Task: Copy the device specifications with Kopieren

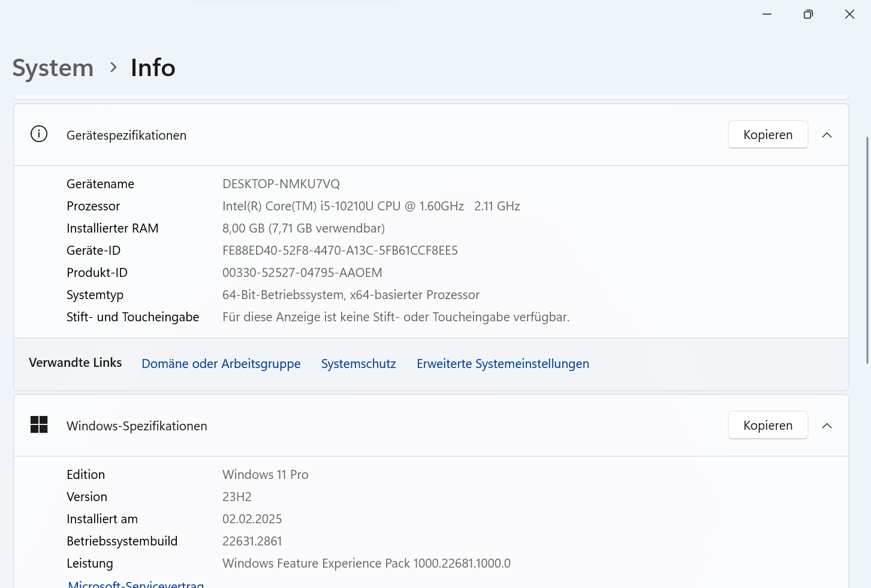Action: [x=768, y=135]
